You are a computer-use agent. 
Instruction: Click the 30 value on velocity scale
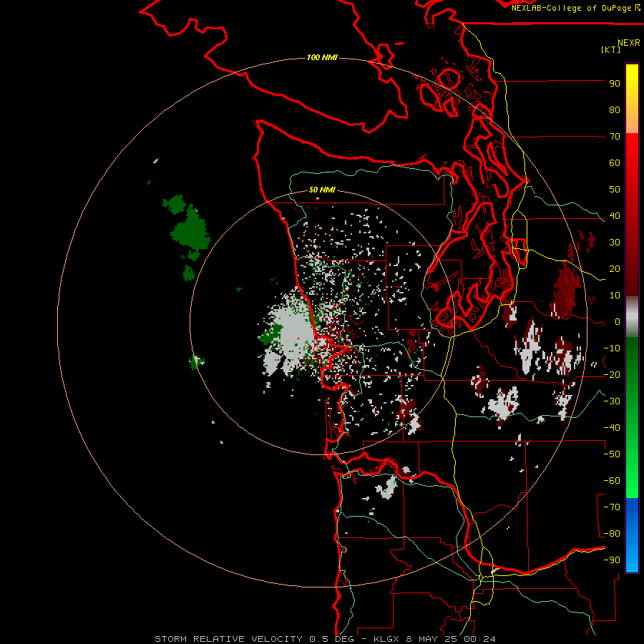(x=615, y=243)
